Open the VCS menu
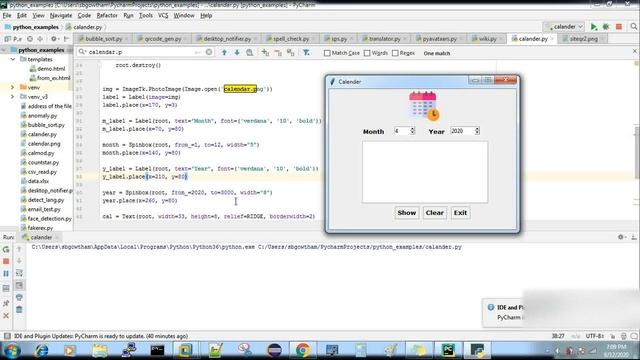This screenshot has width=640, height=360. [x=163, y=16]
